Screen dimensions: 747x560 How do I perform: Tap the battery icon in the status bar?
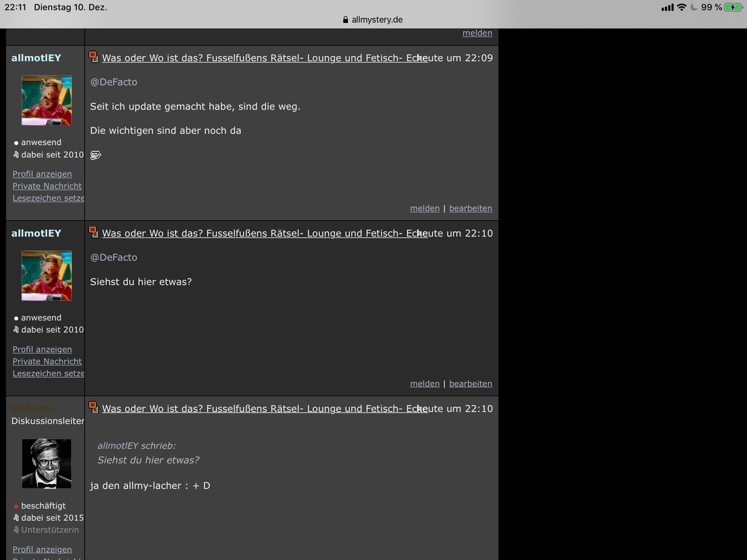(x=732, y=7)
